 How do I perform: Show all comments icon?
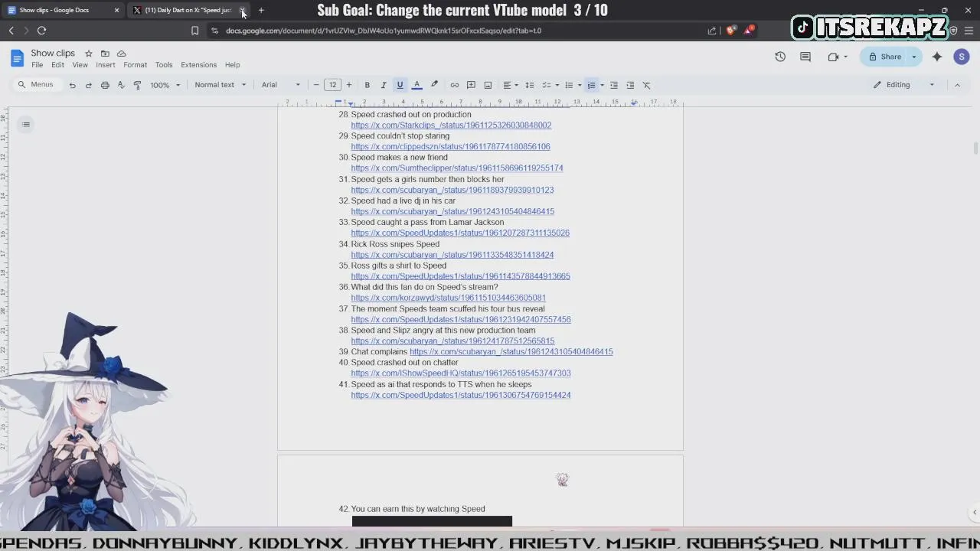click(805, 57)
